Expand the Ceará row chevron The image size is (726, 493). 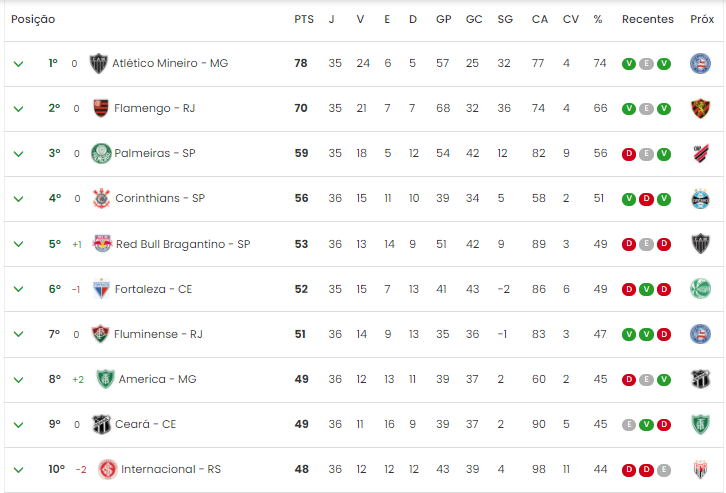click(19, 425)
